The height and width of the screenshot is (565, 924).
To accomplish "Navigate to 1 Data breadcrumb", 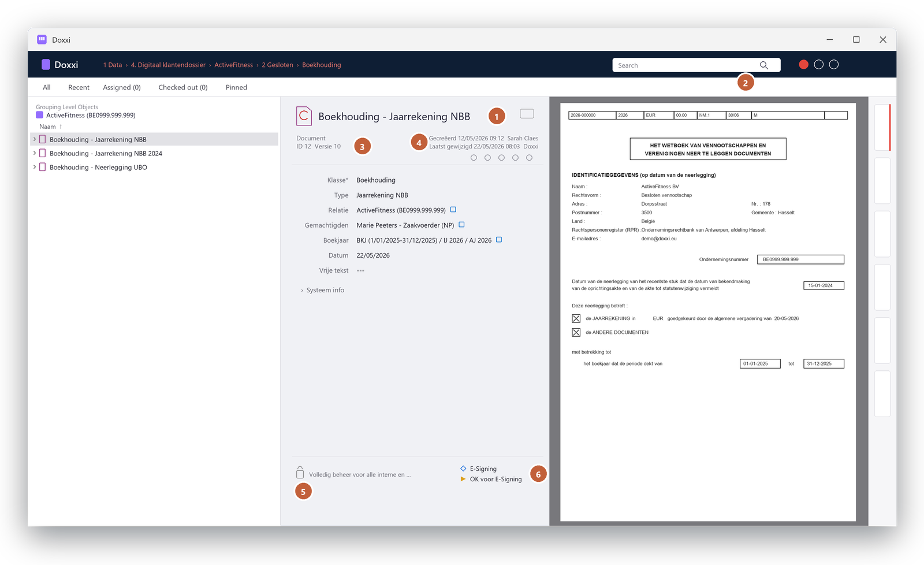I will [113, 65].
